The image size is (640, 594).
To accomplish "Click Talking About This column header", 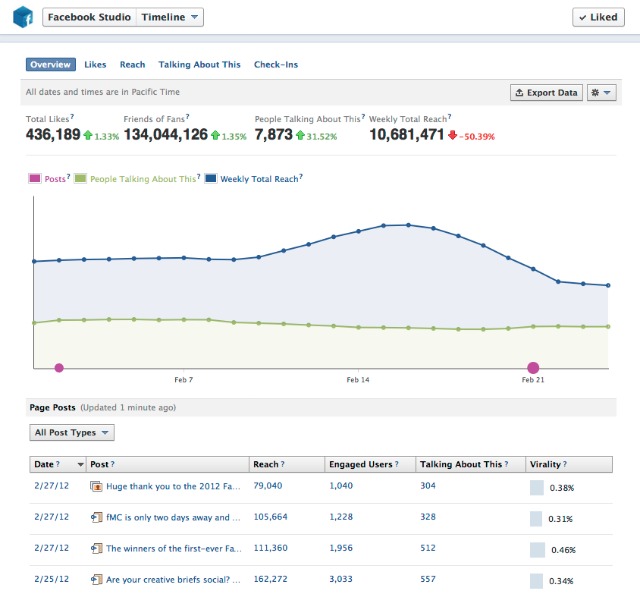I will click(x=471, y=464).
